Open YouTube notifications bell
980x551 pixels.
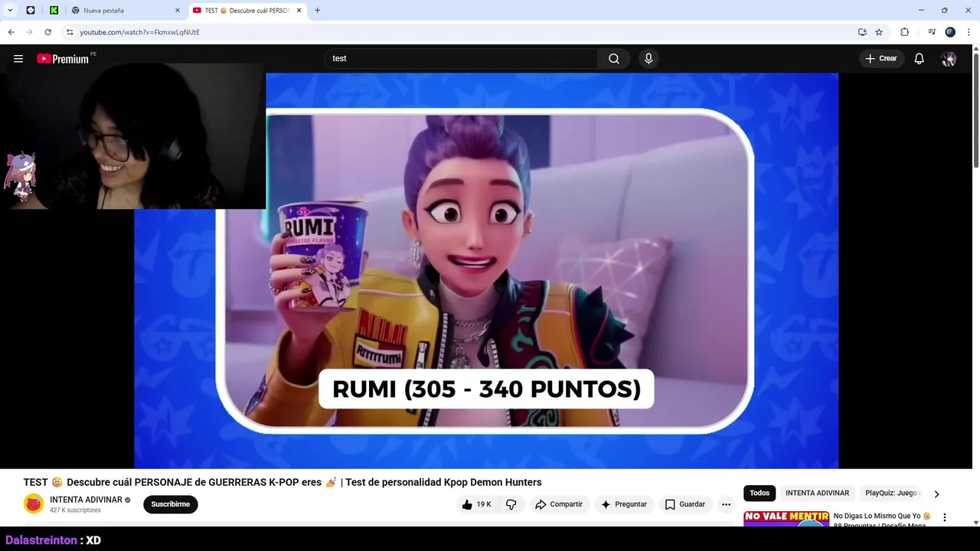[920, 59]
